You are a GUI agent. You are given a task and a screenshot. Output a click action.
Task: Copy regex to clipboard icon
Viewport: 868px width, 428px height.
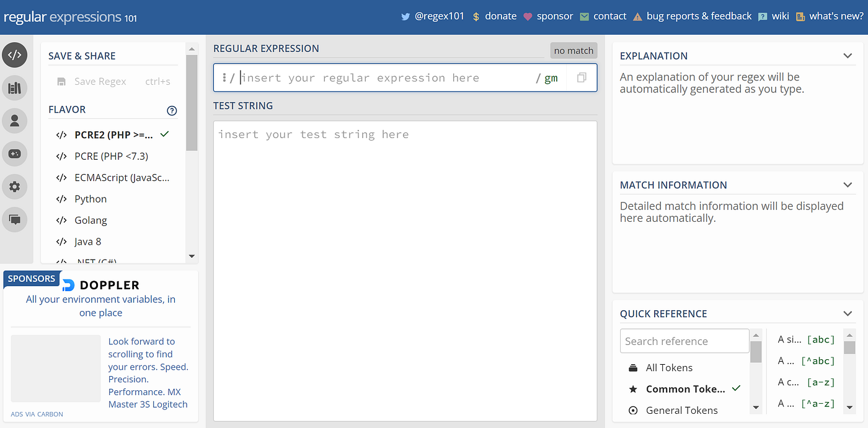click(x=582, y=78)
